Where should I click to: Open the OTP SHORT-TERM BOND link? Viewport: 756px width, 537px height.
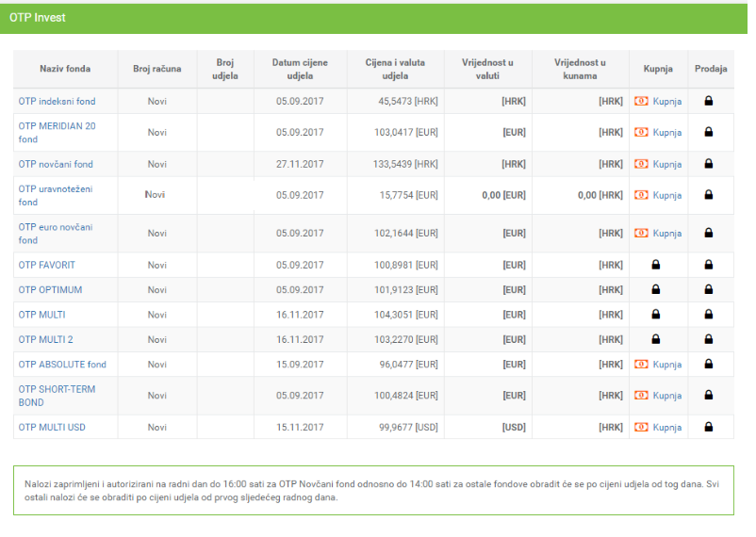pos(57,396)
